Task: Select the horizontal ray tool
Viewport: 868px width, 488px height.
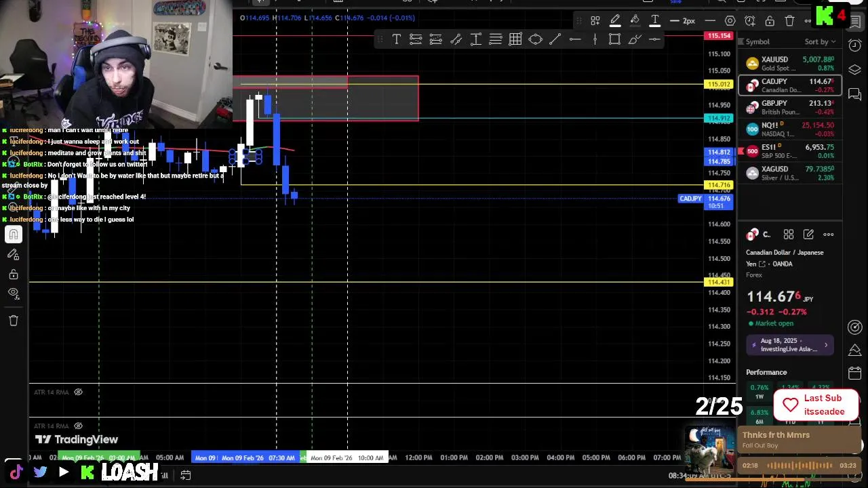Action: (x=654, y=39)
